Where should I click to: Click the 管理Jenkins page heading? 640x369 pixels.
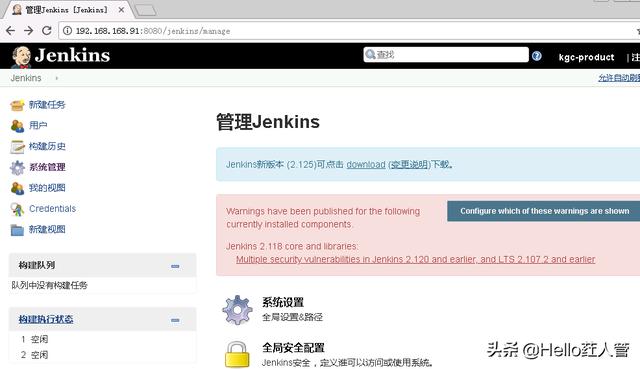(x=268, y=122)
